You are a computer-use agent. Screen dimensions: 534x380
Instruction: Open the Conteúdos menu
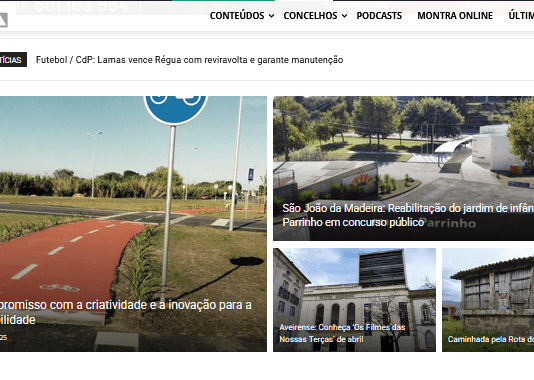237,16
